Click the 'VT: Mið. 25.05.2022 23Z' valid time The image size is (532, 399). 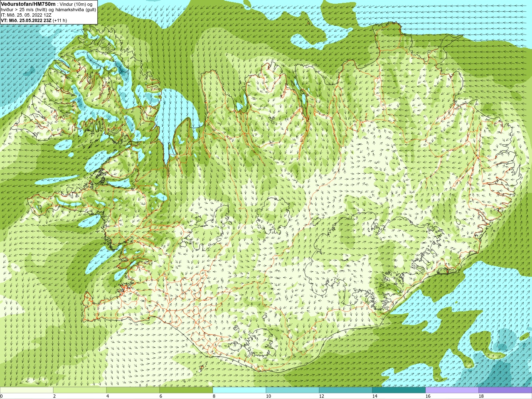(x=26, y=20)
